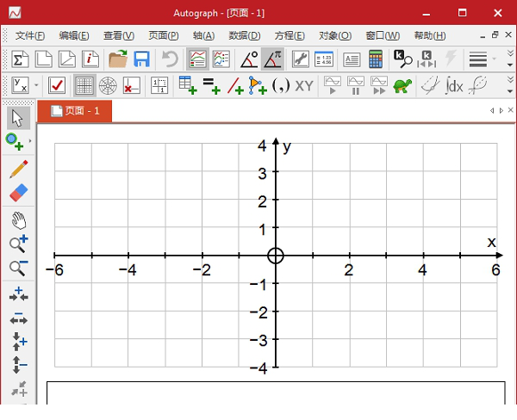
Task: Open line thickness selector
Action: tap(478, 59)
